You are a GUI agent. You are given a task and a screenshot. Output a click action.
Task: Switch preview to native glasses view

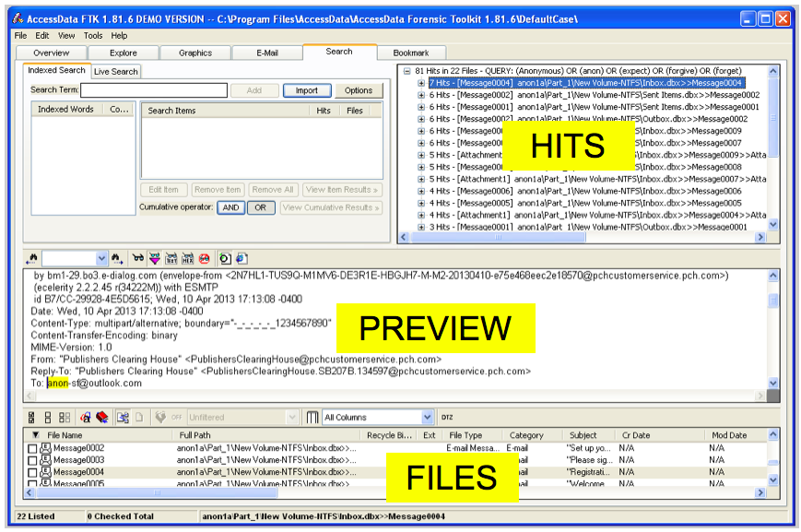click(138, 258)
